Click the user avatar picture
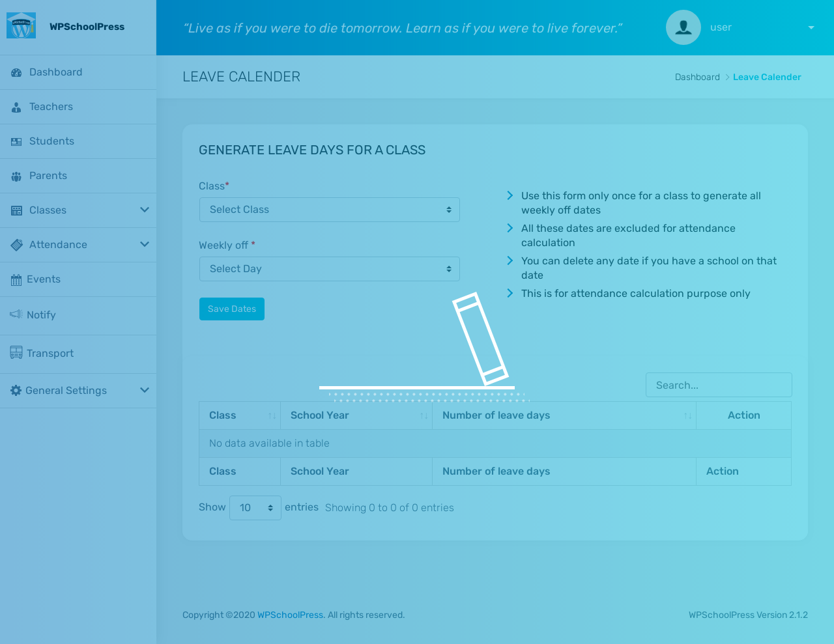Image resolution: width=834 pixels, height=644 pixels. coord(683,27)
